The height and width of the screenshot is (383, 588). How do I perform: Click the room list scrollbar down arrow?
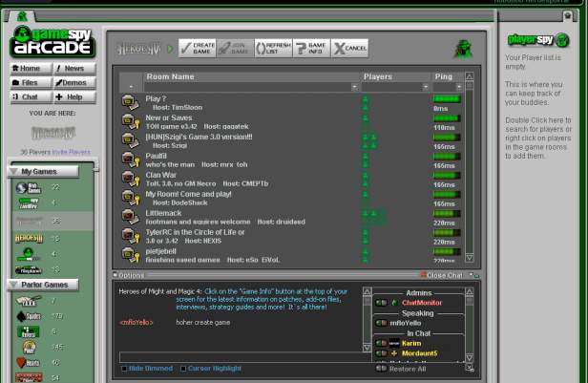[x=469, y=258]
